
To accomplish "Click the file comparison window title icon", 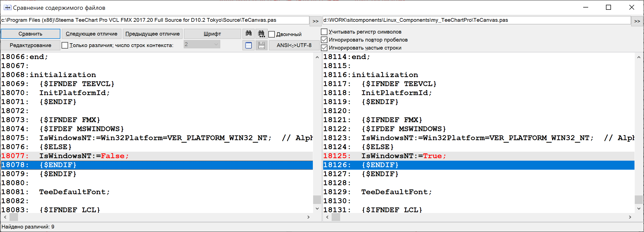I will [x=8, y=8].
